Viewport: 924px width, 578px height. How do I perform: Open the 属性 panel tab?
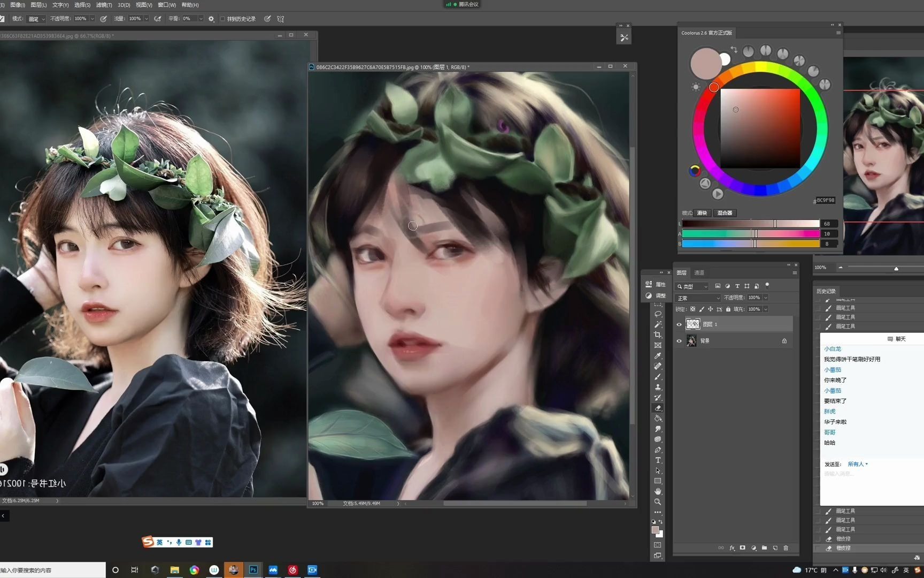point(656,284)
